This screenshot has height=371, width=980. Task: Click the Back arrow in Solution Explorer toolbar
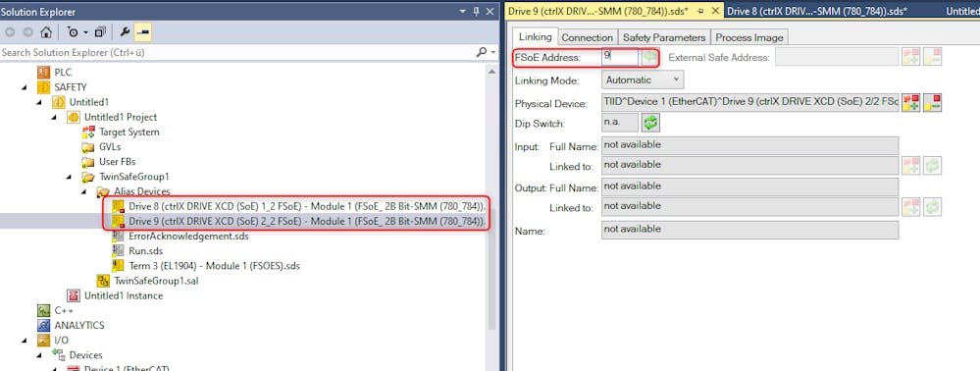coord(11,32)
